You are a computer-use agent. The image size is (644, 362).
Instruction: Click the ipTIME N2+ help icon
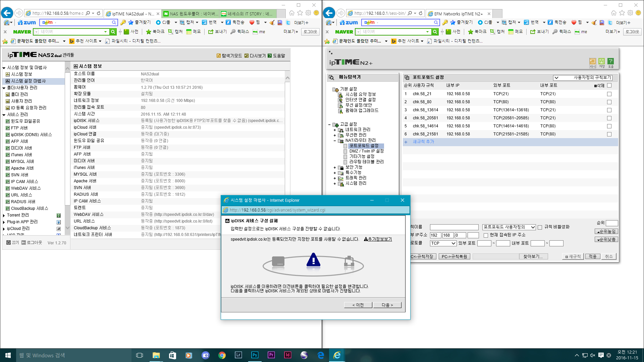610,61
